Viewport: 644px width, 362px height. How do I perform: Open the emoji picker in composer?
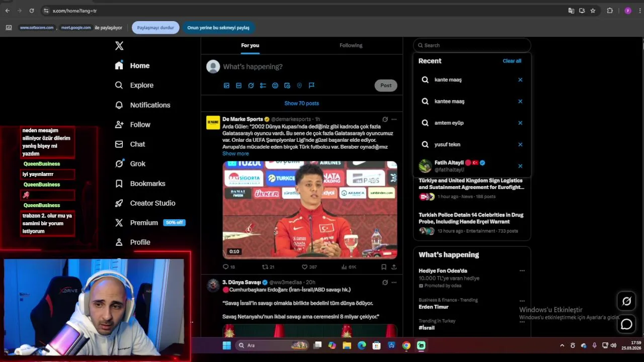point(275,85)
